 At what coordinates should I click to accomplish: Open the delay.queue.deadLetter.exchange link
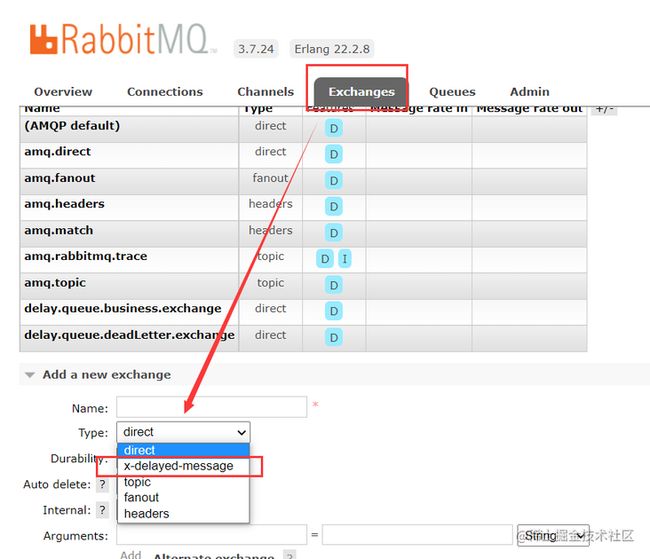pos(129,335)
